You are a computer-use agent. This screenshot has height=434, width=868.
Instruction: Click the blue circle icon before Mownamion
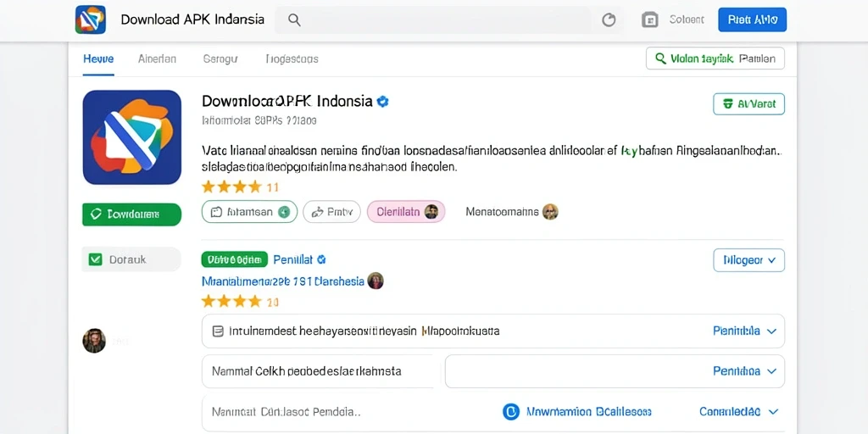pos(511,412)
